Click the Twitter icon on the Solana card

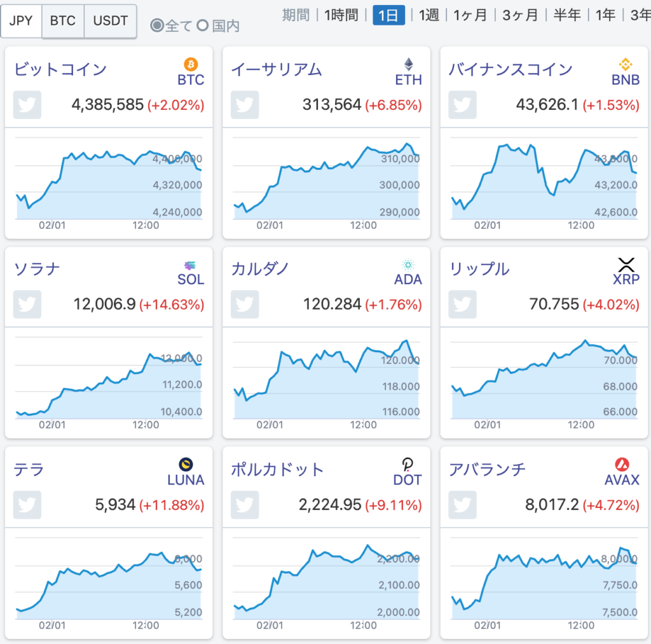click(26, 305)
